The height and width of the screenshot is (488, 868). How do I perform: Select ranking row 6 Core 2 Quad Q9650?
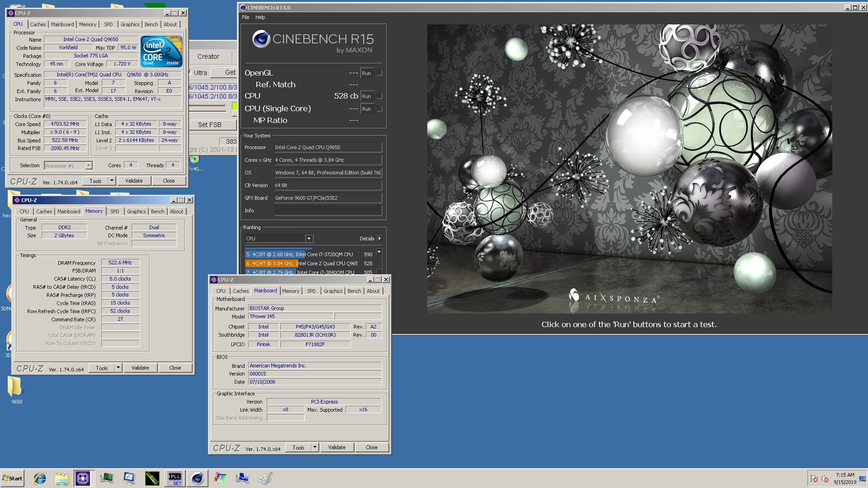coord(310,263)
